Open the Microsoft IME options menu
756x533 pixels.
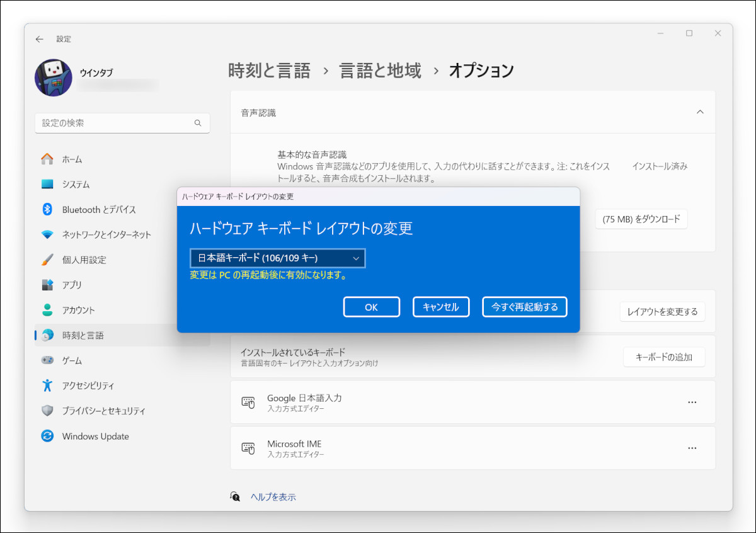[692, 447]
